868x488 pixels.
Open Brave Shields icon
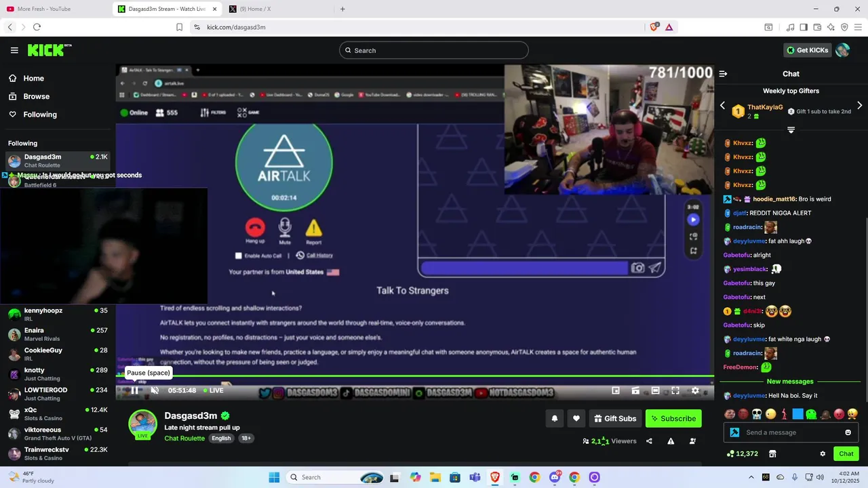point(654,27)
